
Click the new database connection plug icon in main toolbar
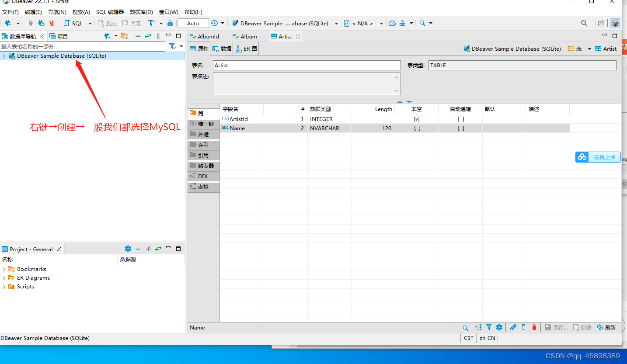pos(8,23)
